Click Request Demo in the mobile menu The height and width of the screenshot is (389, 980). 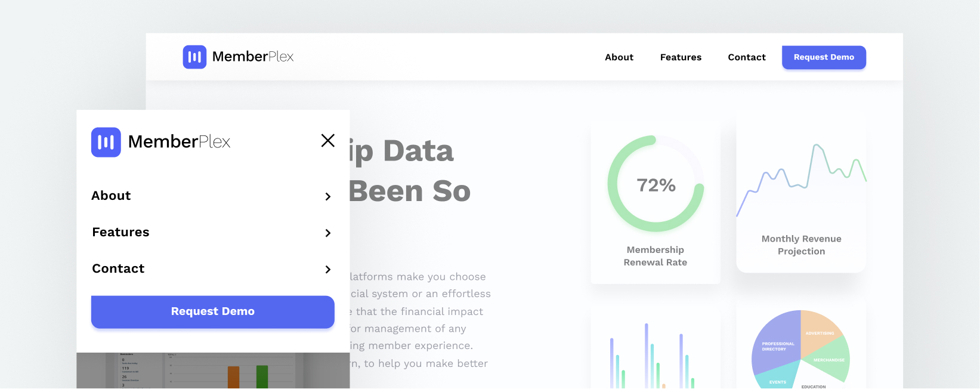pos(212,311)
